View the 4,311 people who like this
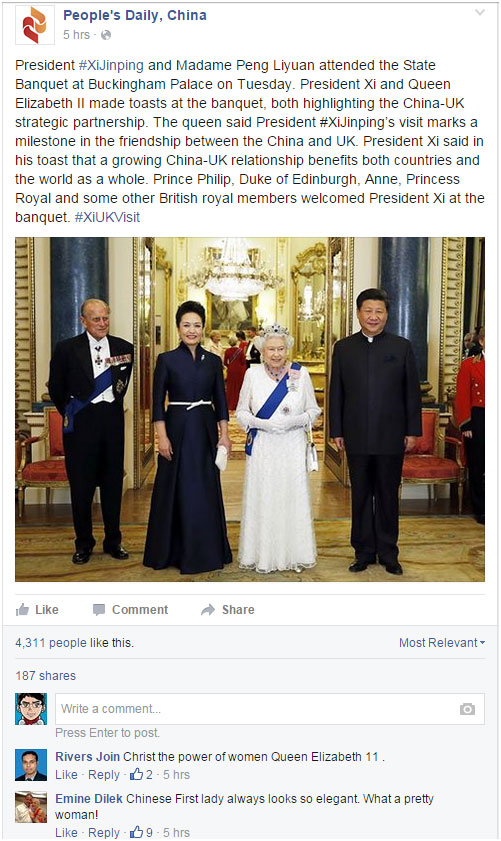Screen dimensions: 501x841 (x=75, y=643)
